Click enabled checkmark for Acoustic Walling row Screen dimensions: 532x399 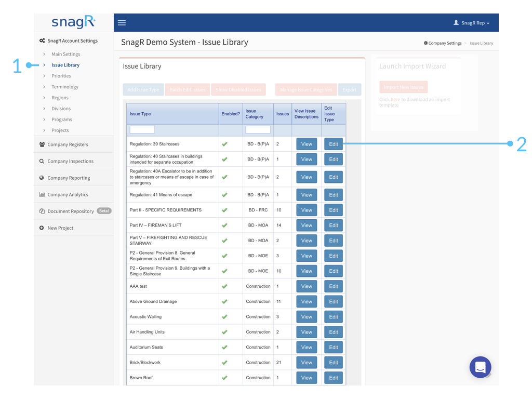224,317
